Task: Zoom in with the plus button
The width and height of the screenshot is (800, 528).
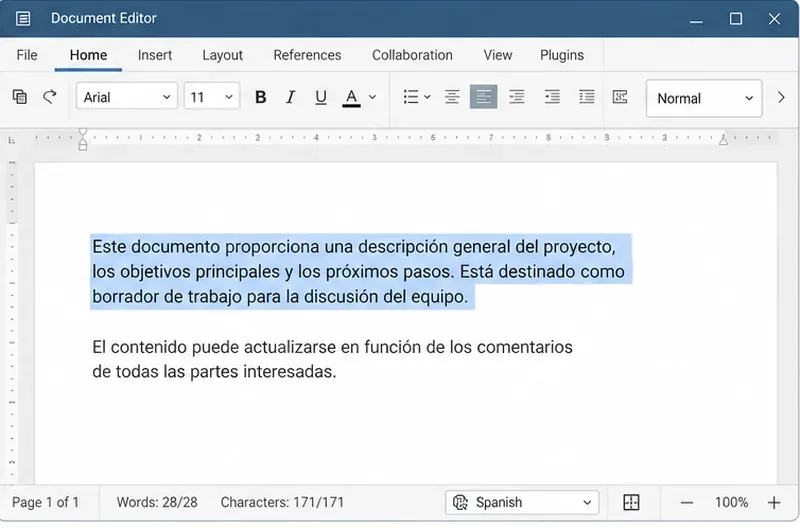Action: 774,503
